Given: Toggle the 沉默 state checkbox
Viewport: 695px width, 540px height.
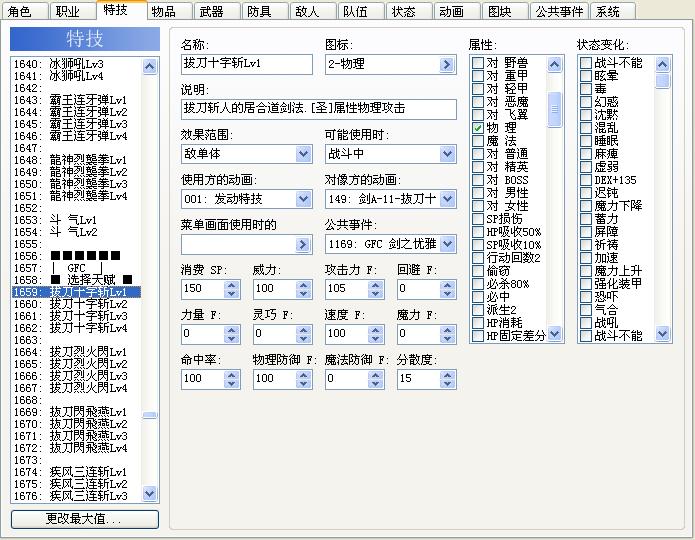Looking at the screenshot, I should click(x=586, y=115).
